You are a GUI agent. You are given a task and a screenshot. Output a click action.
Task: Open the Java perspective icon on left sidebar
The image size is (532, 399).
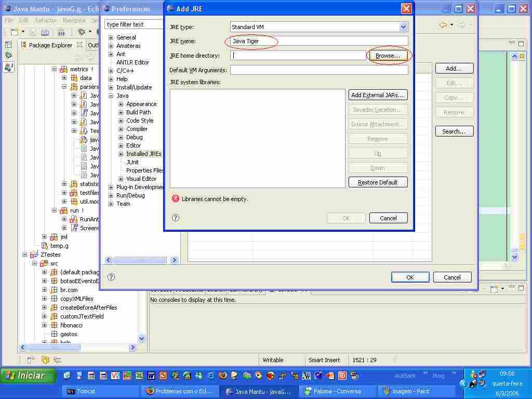(x=8, y=67)
